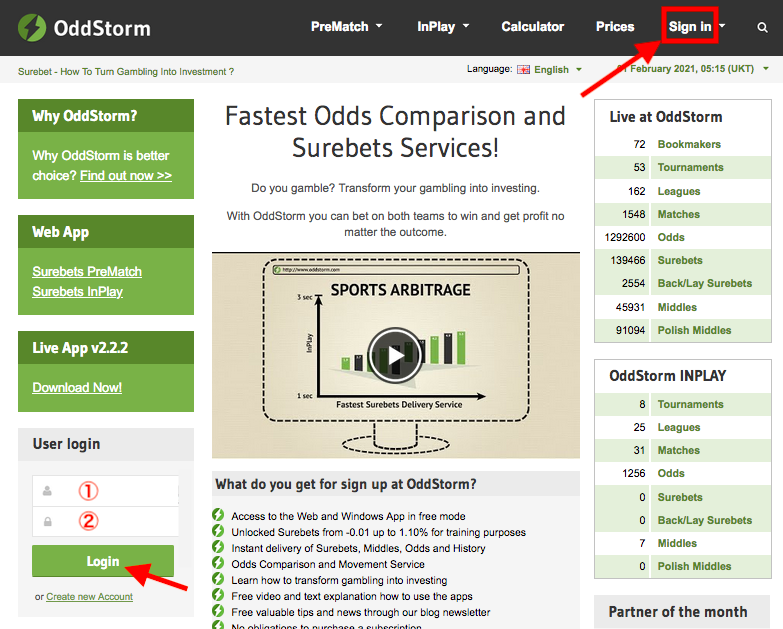The height and width of the screenshot is (629, 783).
Task: Open the Calculator menu item
Action: [532, 26]
